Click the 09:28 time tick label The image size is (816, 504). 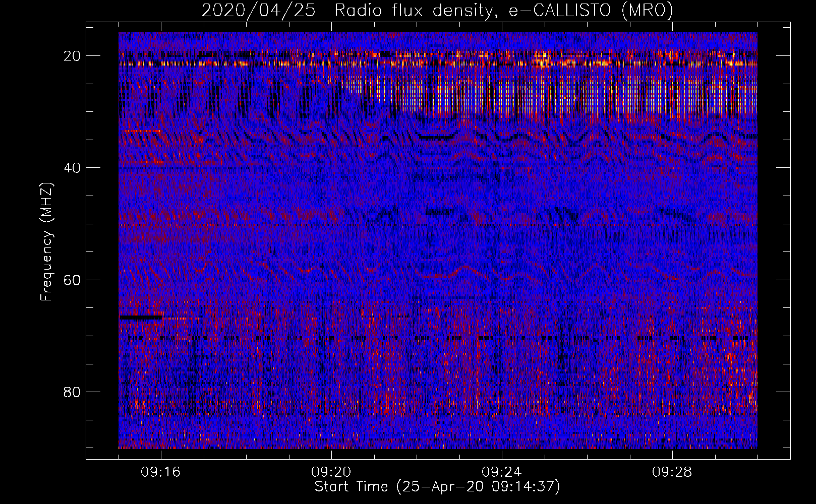[x=672, y=472]
